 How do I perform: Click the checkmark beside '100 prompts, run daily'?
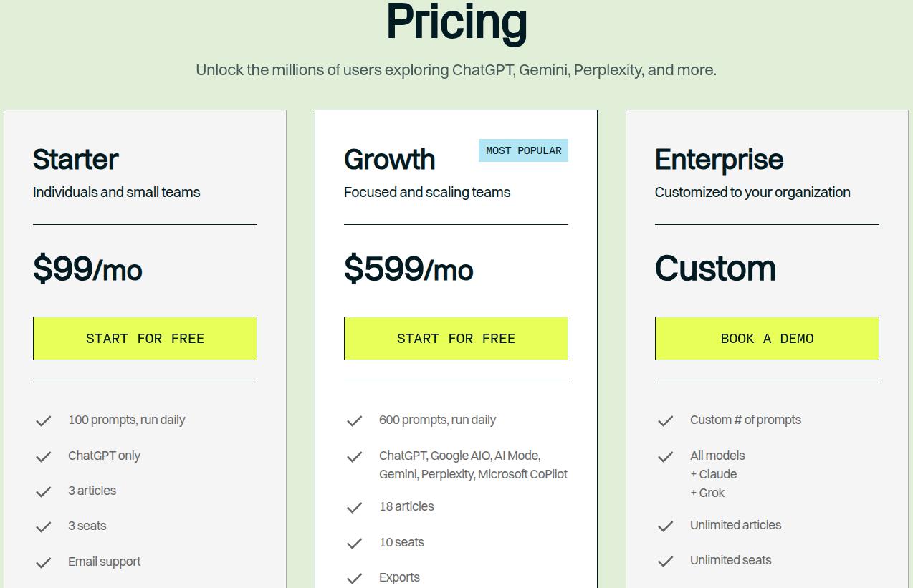point(43,420)
